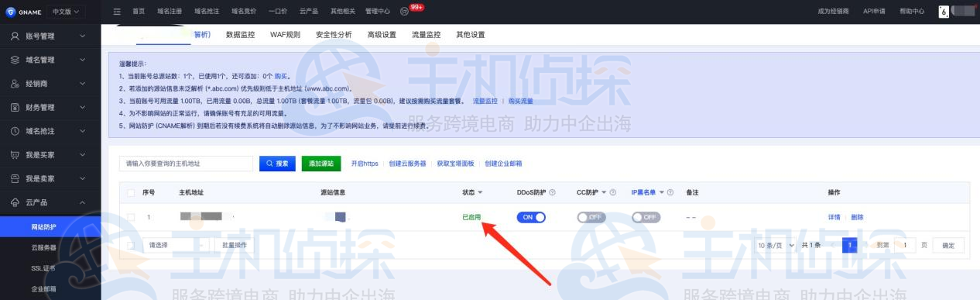980x300 pixels.
Task: Switch to 数据监控 tab
Action: [x=241, y=35]
